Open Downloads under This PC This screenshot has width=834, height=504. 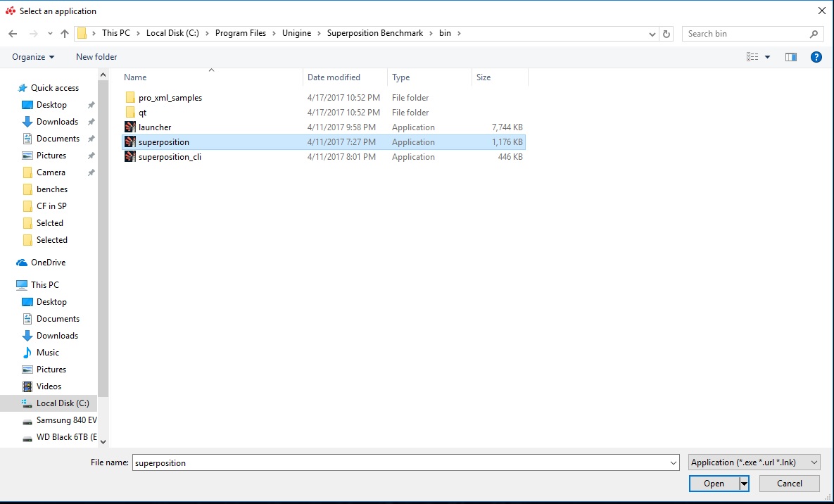tap(57, 336)
